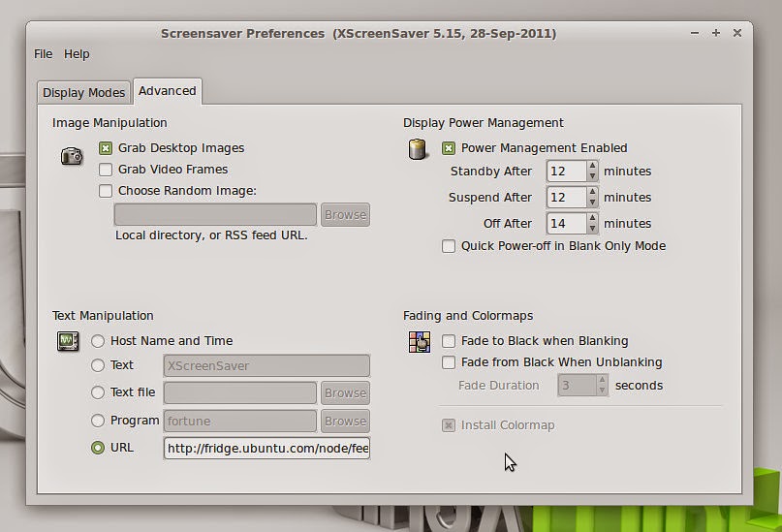Decrease Suspend After minutes with down arrow
782x532 pixels.
click(592, 203)
